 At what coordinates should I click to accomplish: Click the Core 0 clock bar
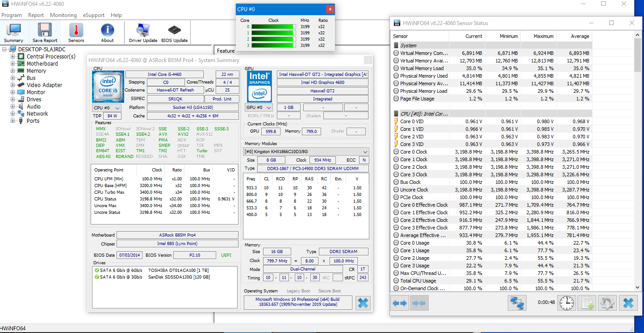pos(273,26)
